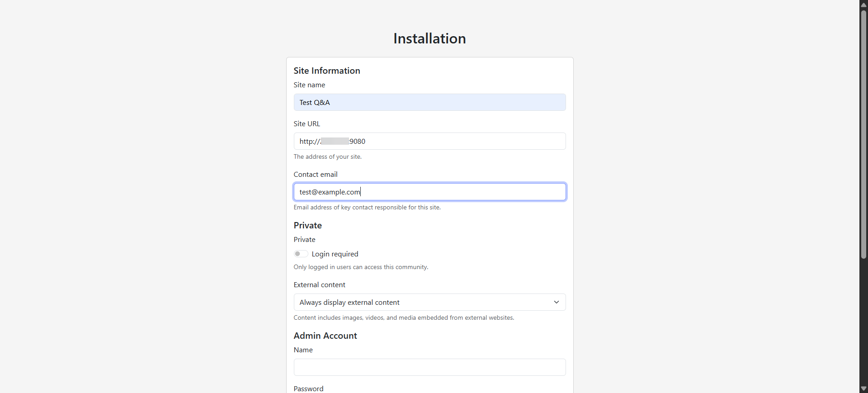Click the "Site Information" section heading
The image size is (868, 393).
coord(327,71)
